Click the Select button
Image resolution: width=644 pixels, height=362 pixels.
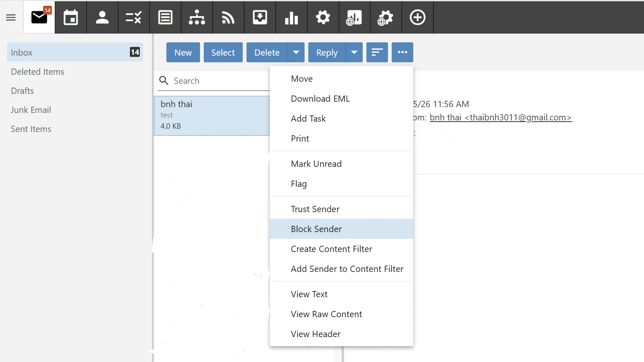[x=223, y=52]
